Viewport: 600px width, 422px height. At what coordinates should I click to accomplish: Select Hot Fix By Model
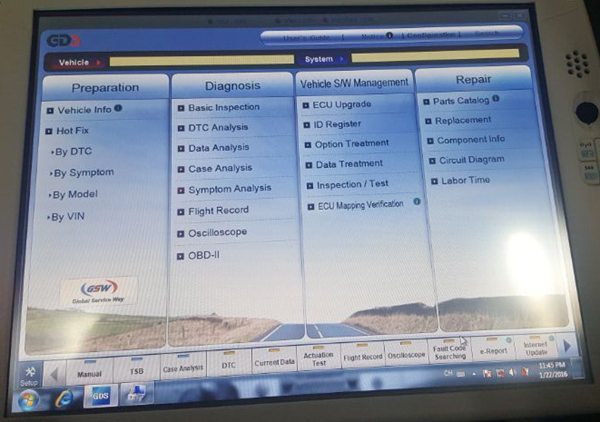pos(75,195)
